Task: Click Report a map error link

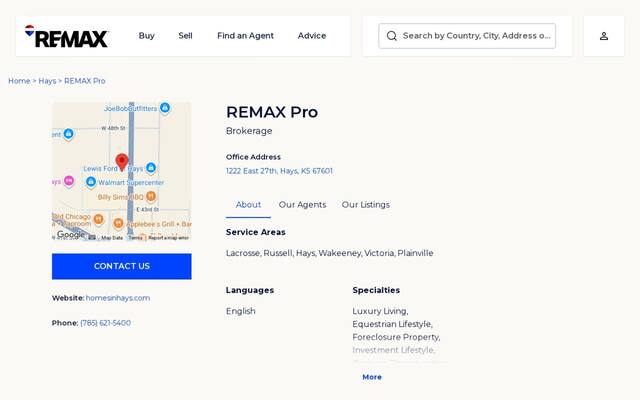Action: (x=168, y=238)
